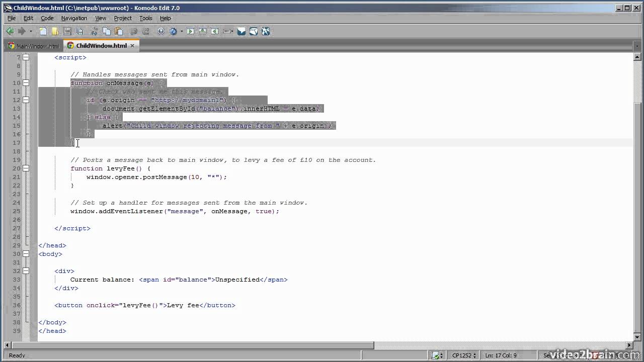
Task: Click the Ready status text
Action: pyautogui.click(x=17, y=355)
